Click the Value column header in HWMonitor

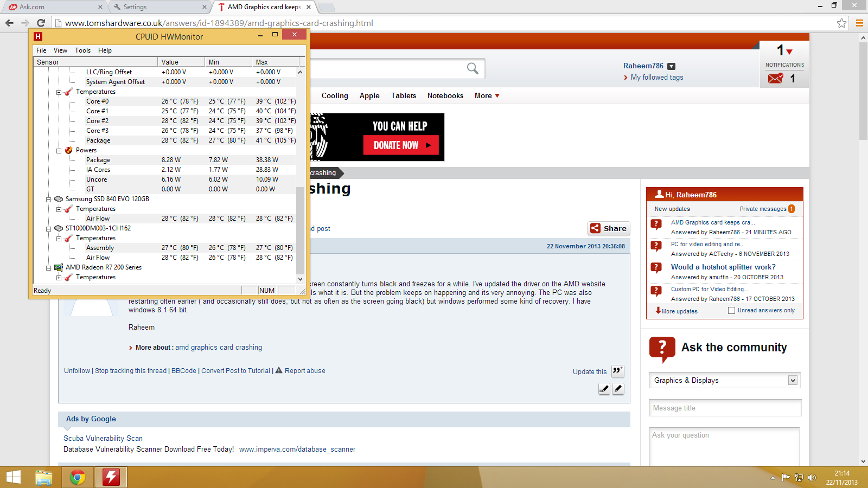point(181,62)
